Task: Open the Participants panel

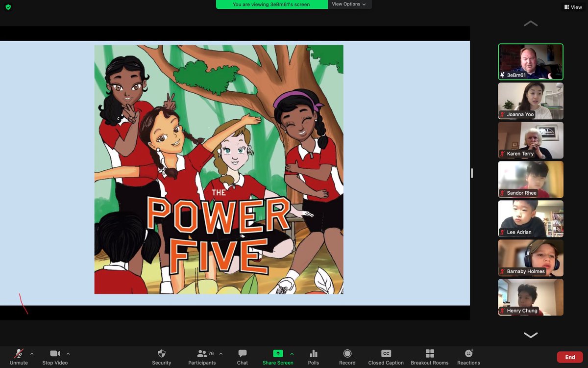Action: [202, 357]
